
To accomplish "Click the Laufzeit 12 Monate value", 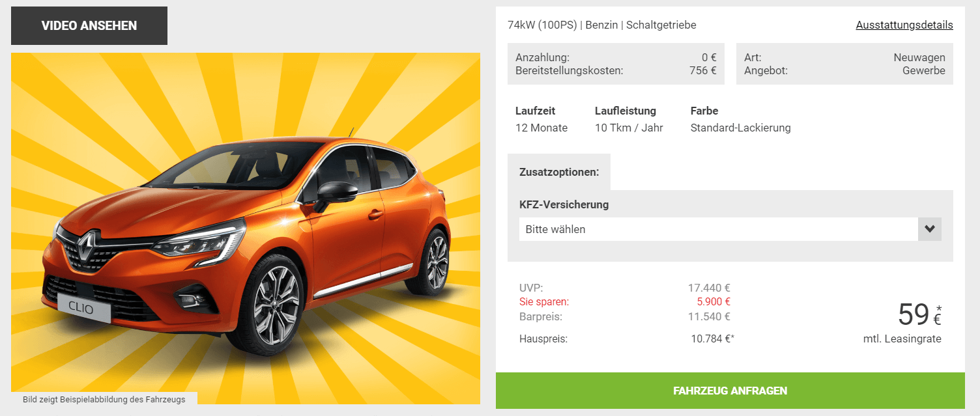I will click(x=541, y=128).
